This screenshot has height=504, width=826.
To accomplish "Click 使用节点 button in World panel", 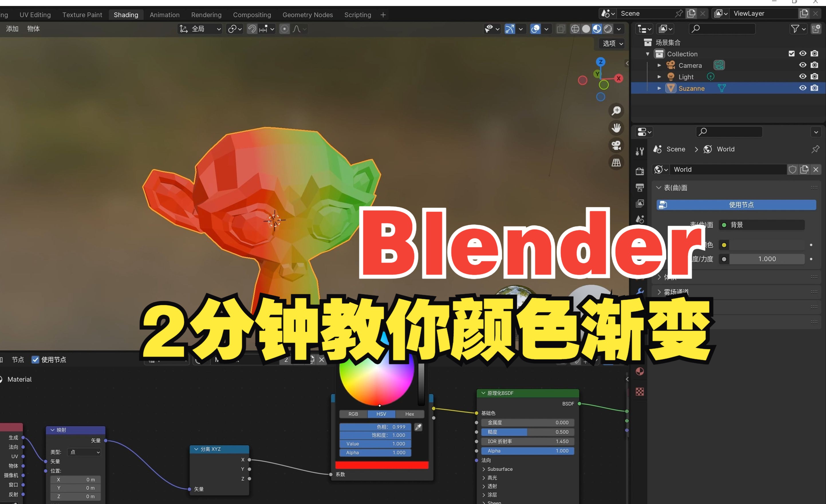I will point(736,205).
